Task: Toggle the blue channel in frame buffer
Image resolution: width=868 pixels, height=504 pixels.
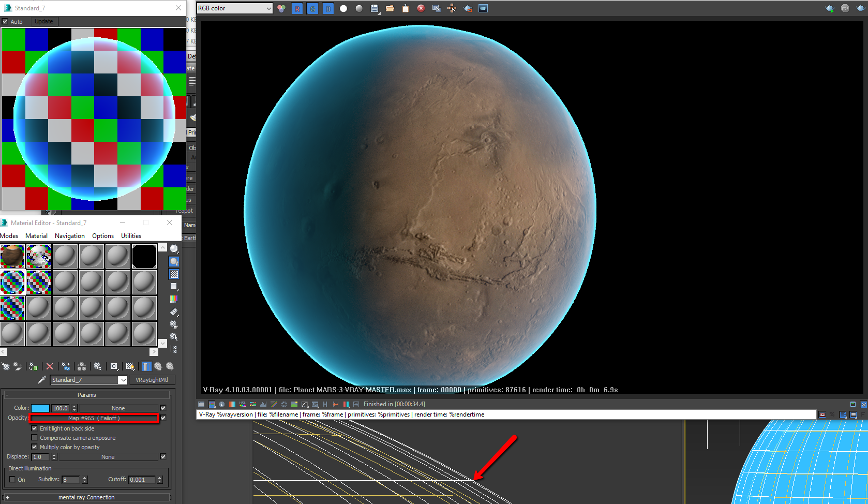Action: tap(328, 9)
